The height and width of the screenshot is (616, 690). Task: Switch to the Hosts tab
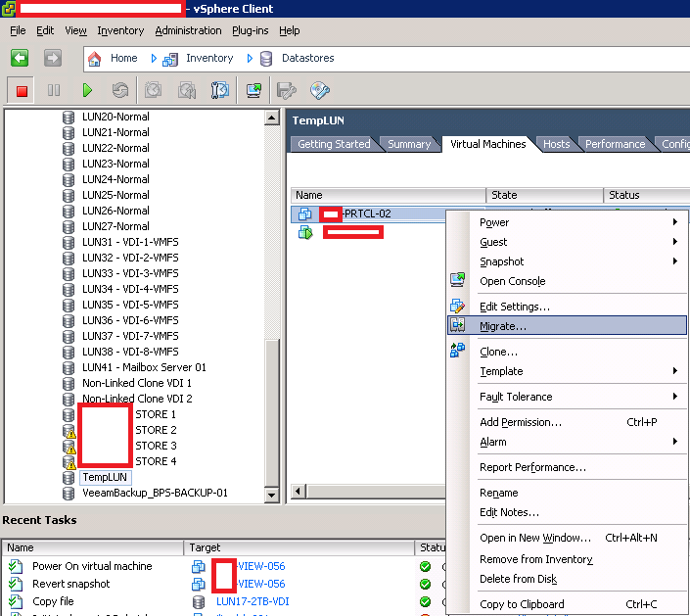pyautogui.click(x=556, y=144)
